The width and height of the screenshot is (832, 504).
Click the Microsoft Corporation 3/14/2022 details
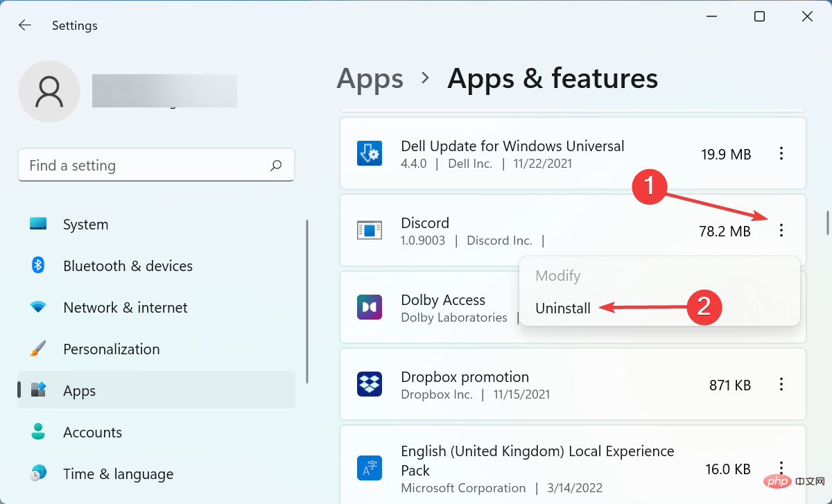[x=501, y=487]
